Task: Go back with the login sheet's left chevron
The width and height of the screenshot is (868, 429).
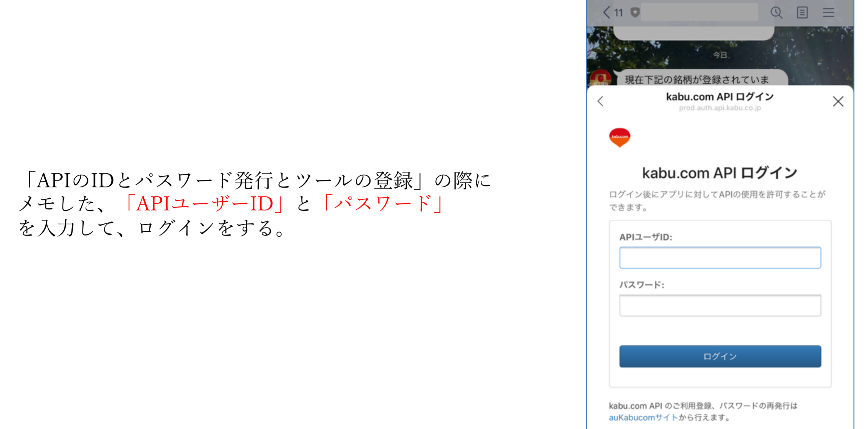Action: point(601,101)
